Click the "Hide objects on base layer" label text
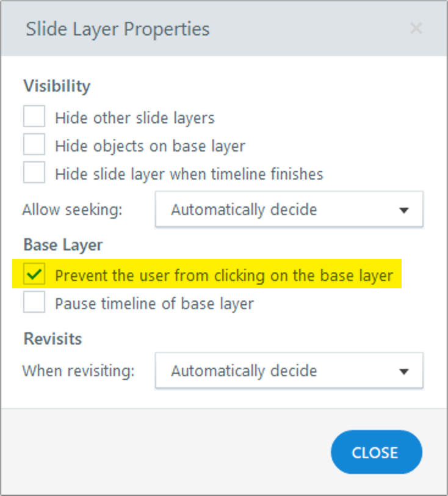 (x=150, y=146)
